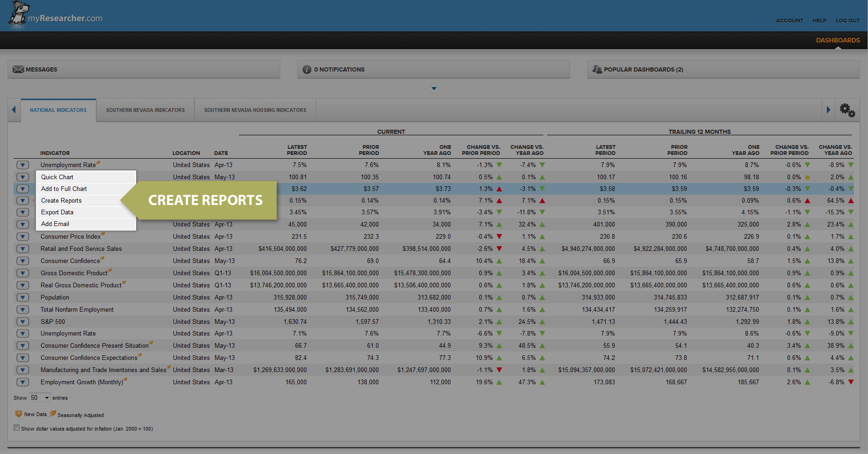Select Create Reports in the menu
The width and height of the screenshot is (868, 454).
pyautogui.click(x=86, y=200)
